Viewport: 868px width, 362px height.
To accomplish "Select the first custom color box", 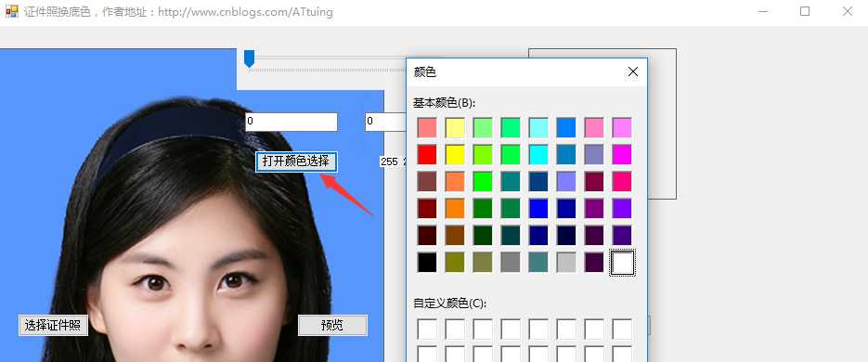I will click(x=427, y=329).
